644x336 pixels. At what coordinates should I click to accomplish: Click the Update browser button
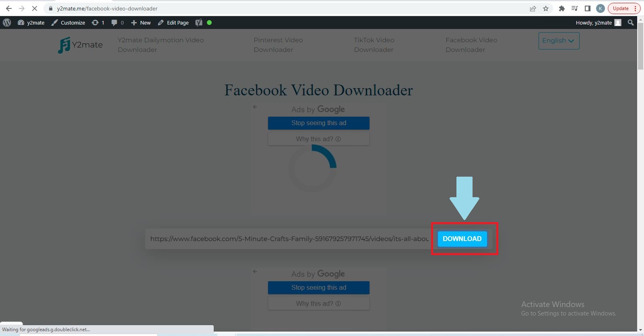624,8
